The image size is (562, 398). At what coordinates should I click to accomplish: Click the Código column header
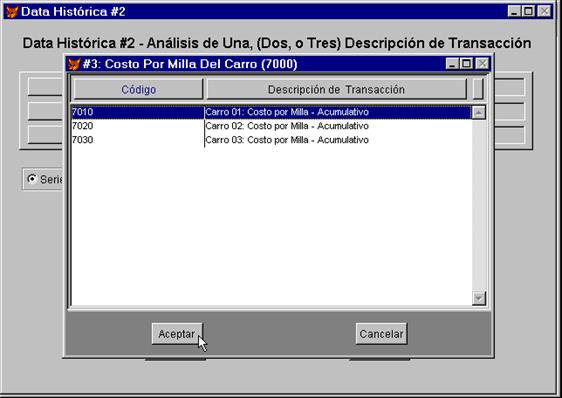coord(138,89)
